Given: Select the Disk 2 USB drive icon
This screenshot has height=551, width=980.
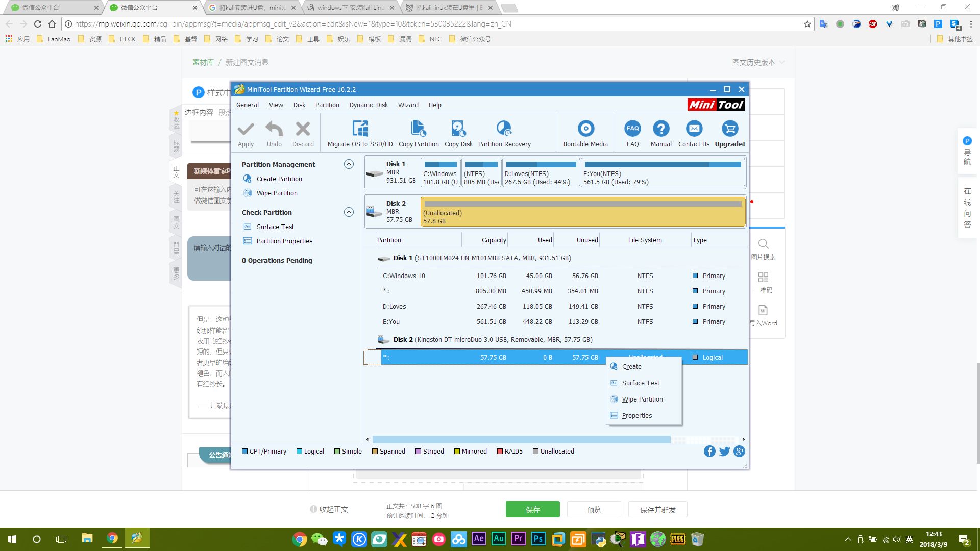Looking at the screenshot, I should 375,211.
